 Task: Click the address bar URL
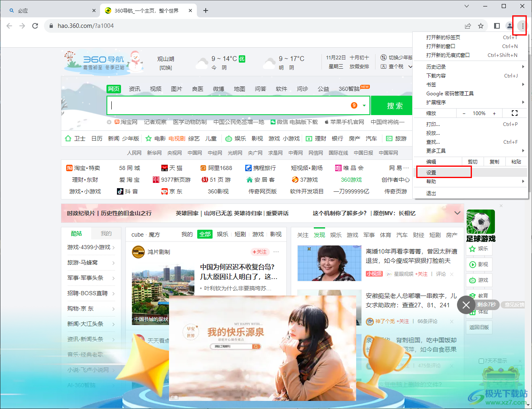click(x=86, y=26)
